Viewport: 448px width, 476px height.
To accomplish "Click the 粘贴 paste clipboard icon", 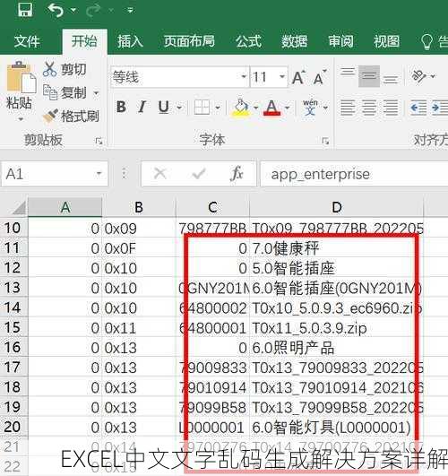I will [21, 77].
